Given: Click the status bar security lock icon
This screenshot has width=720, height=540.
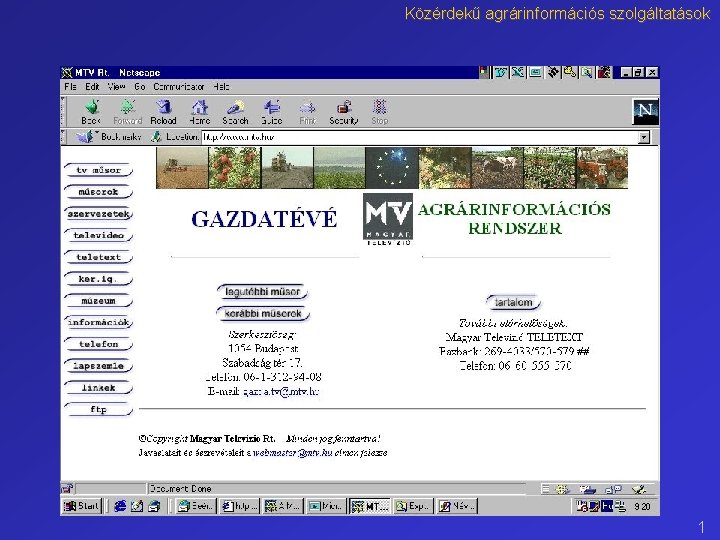Looking at the screenshot, I should pos(68,489).
